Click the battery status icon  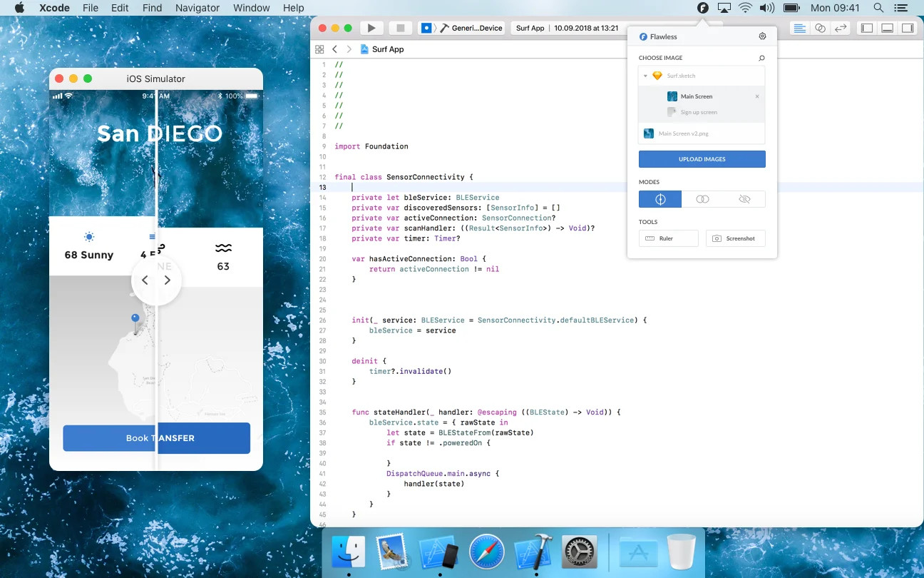click(x=791, y=8)
